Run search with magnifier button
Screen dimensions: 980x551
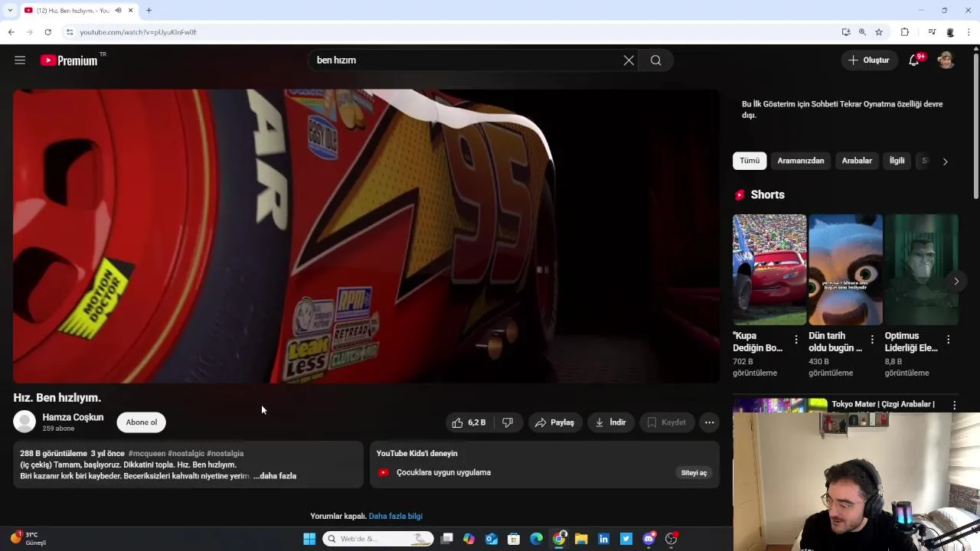click(656, 60)
